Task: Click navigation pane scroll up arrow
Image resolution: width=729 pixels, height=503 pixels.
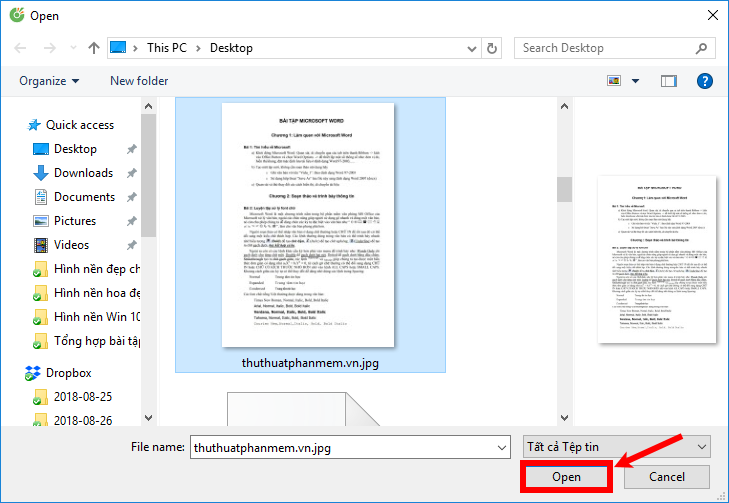Action: click(x=148, y=106)
